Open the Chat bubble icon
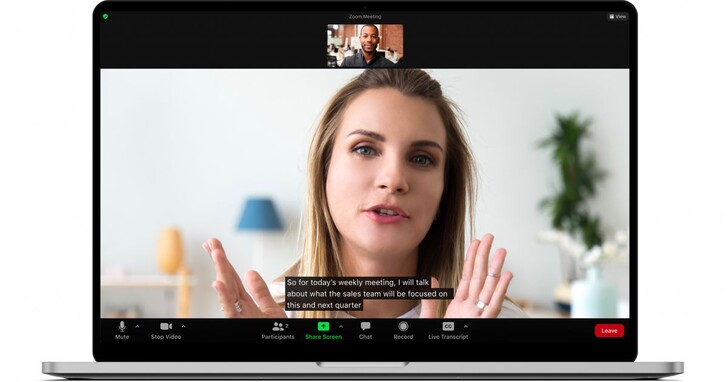728x382 pixels. [365, 326]
